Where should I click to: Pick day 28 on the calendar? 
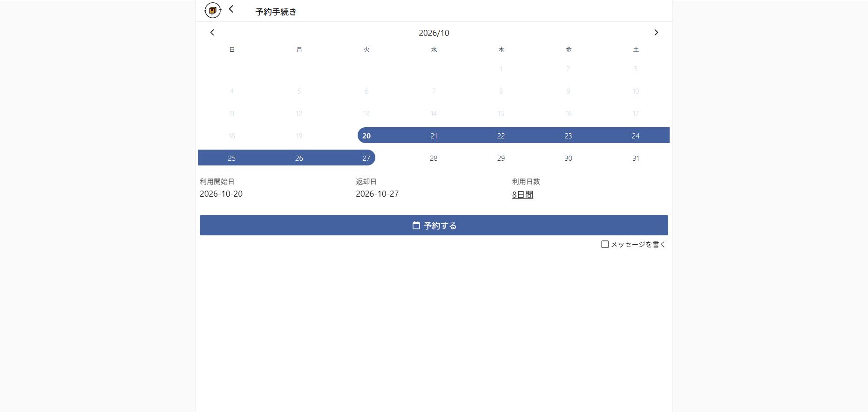coord(434,158)
